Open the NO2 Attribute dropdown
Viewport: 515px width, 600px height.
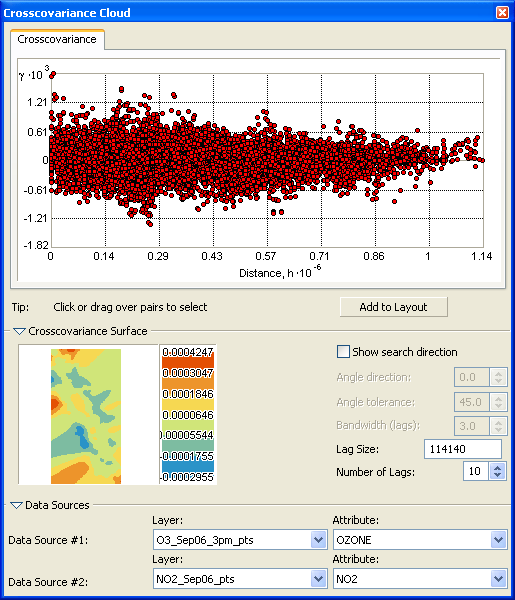coord(498,579)
